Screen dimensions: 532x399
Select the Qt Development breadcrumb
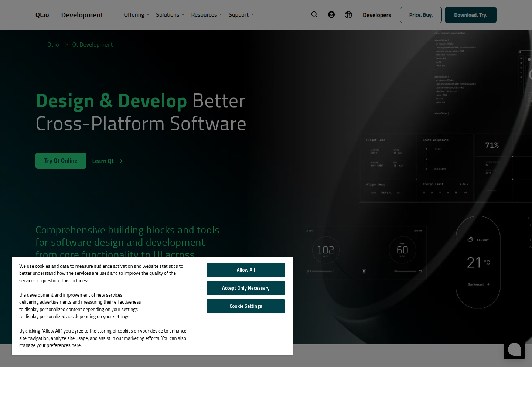click(92, 45)
